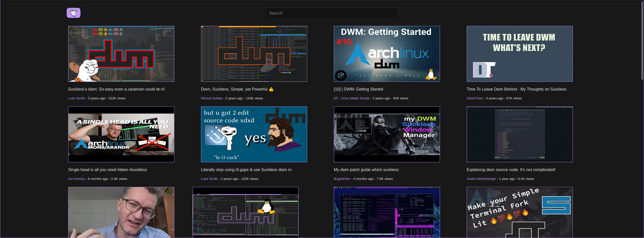Open the neon purple config code thumbnail

[x=387, y=212]
